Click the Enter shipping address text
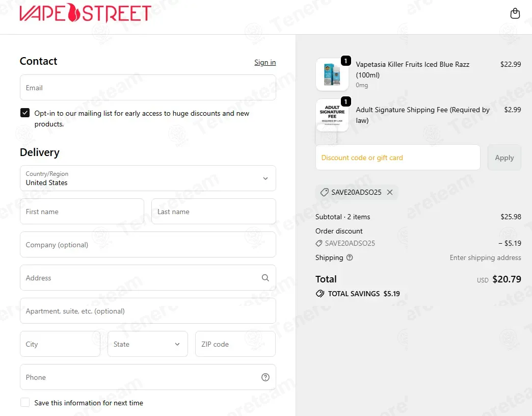532x416 pixels. click(485, 257)
